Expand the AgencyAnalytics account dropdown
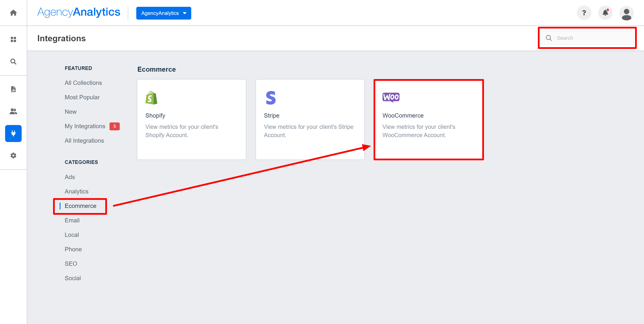This screenshot has width=644, height=324. pyautogui.click(x=163, y=13)
